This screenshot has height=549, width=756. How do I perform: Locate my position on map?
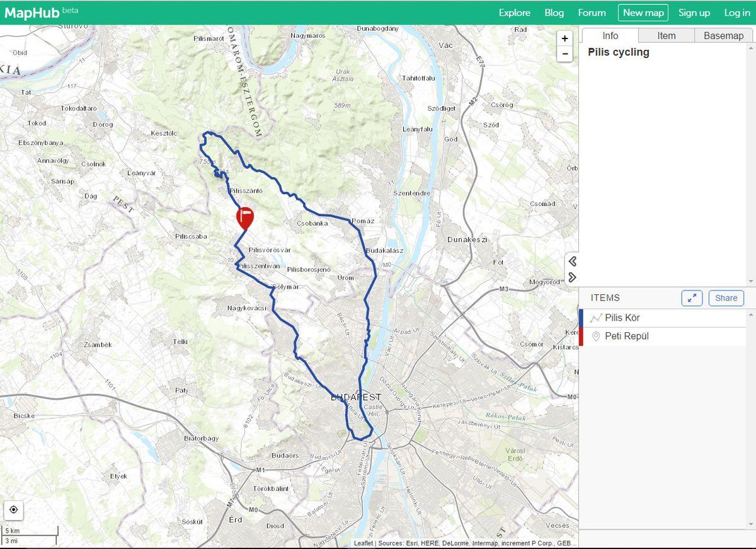(x=14, y=509)
